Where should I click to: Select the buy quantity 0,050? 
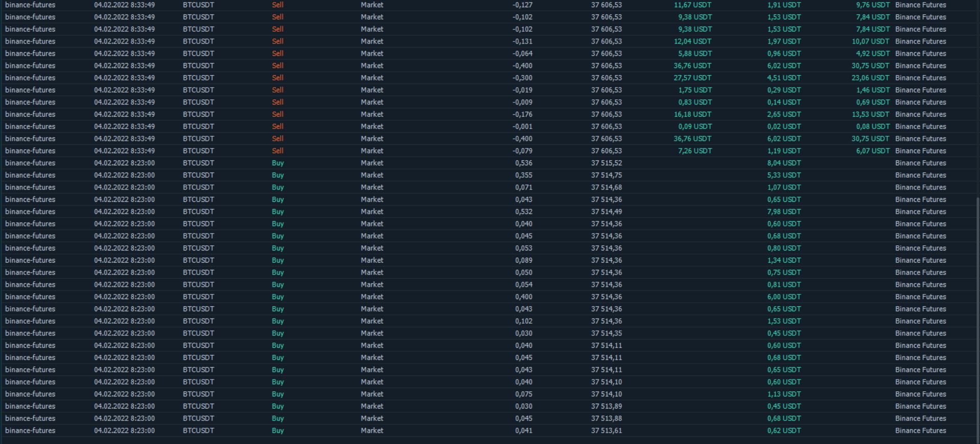[x=523, y=272]
